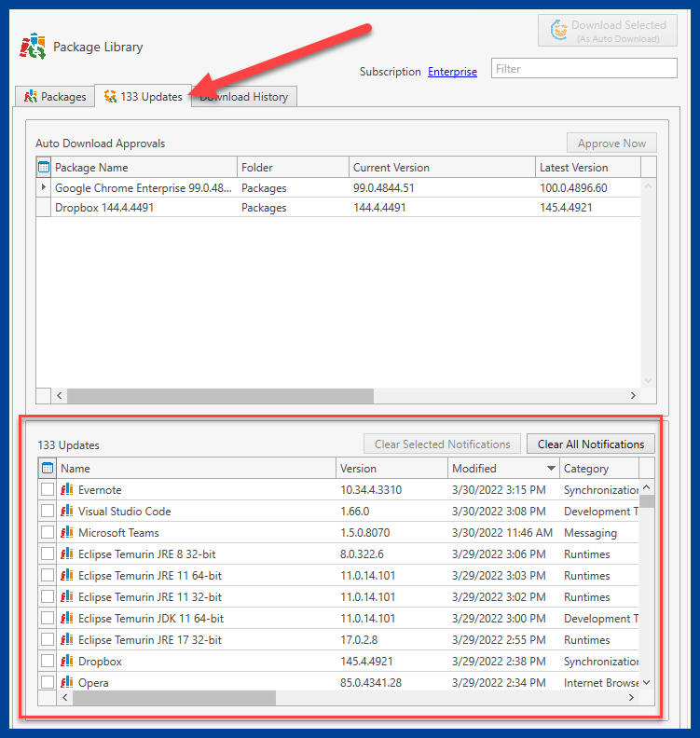Check the Visual Studio Code checkbox
This screenshot has height=738, width=700.
[48, 512]
